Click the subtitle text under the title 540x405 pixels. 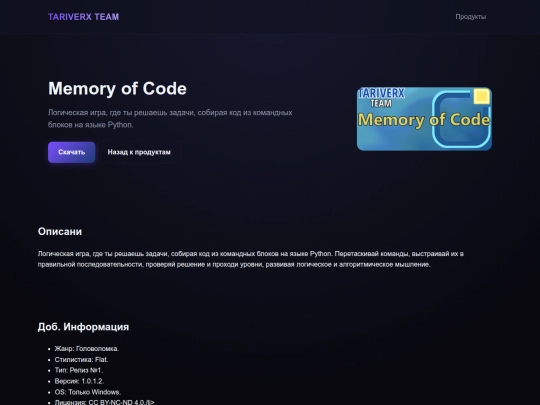(x=170, y=118)
